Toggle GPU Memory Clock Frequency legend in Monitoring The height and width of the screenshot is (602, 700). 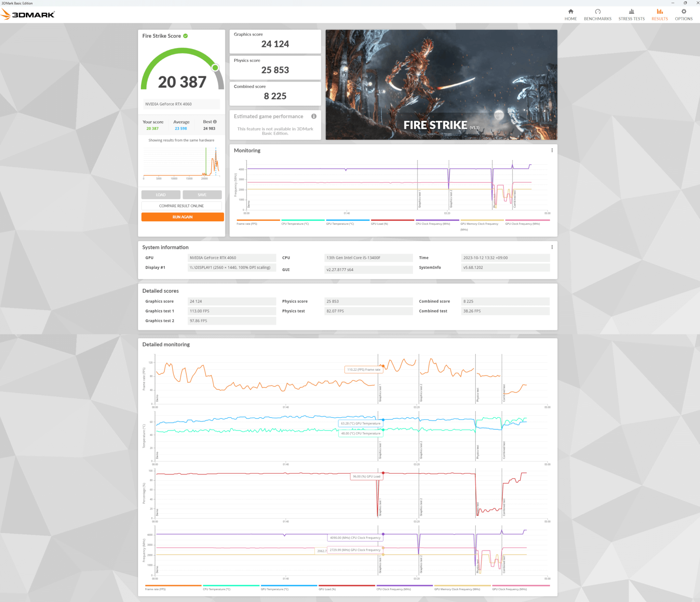point(482,225)
